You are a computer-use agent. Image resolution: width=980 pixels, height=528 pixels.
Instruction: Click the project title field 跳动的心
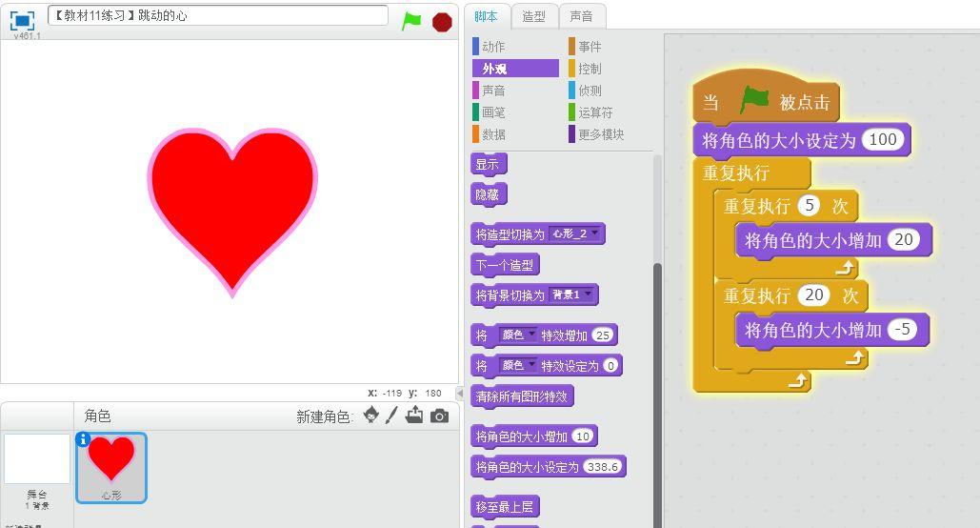click(x=217, y=15)
